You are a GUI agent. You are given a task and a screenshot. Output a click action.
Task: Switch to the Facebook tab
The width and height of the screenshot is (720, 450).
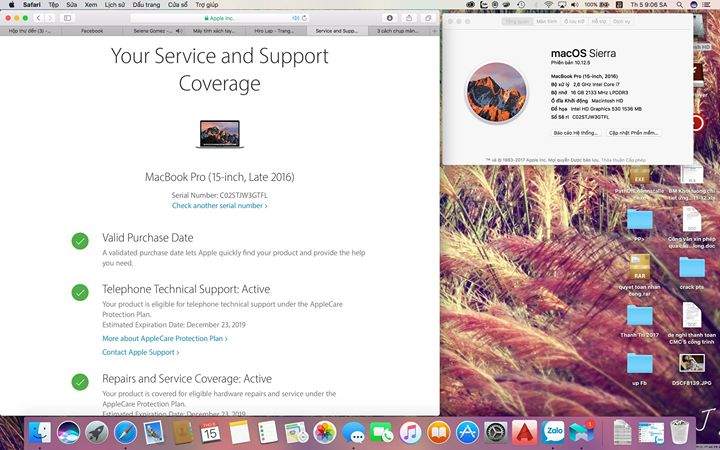[x=92, y=31]
